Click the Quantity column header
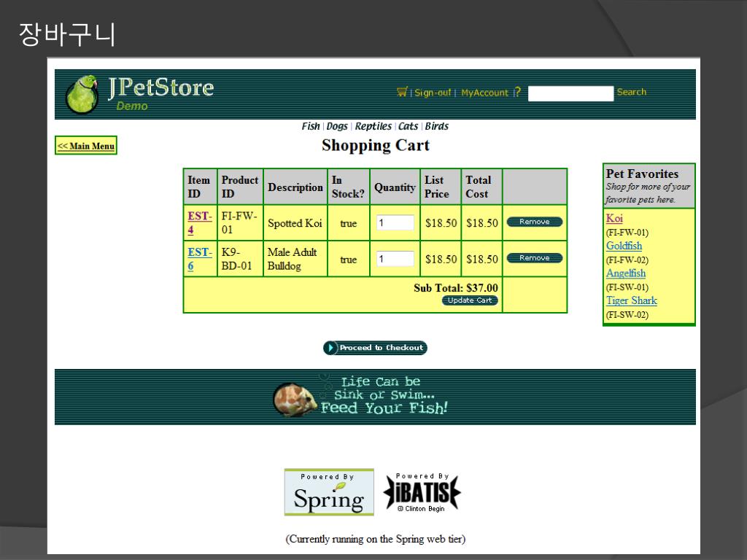 click(x=395, y=187)
